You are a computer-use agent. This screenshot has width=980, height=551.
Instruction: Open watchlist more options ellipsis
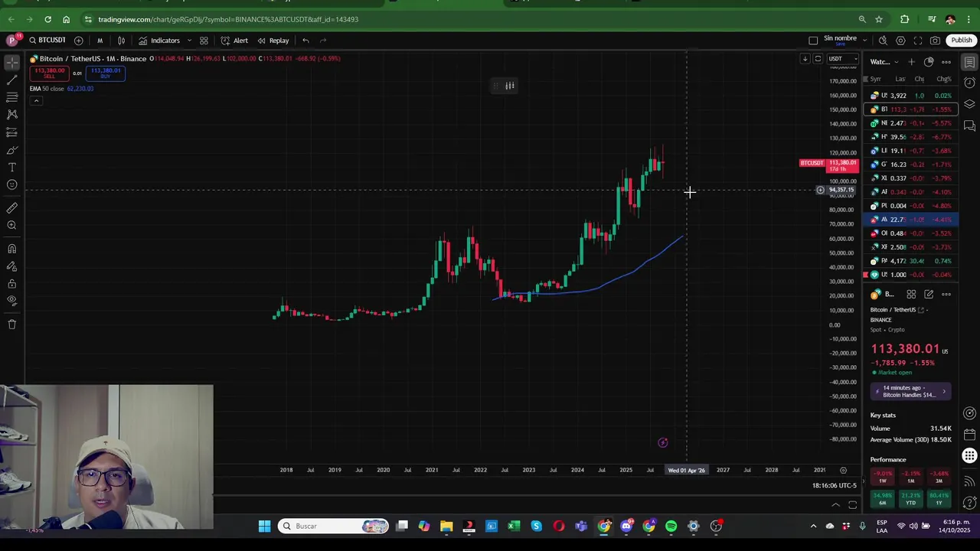click(946, 62)
